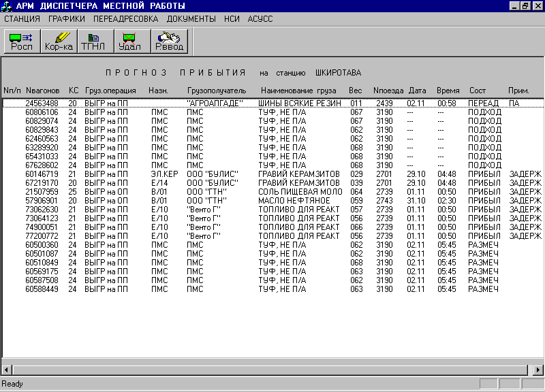Click the Грузополучатель column header
The width and height of the screenshot is (545, 392).
click(217, 91)
